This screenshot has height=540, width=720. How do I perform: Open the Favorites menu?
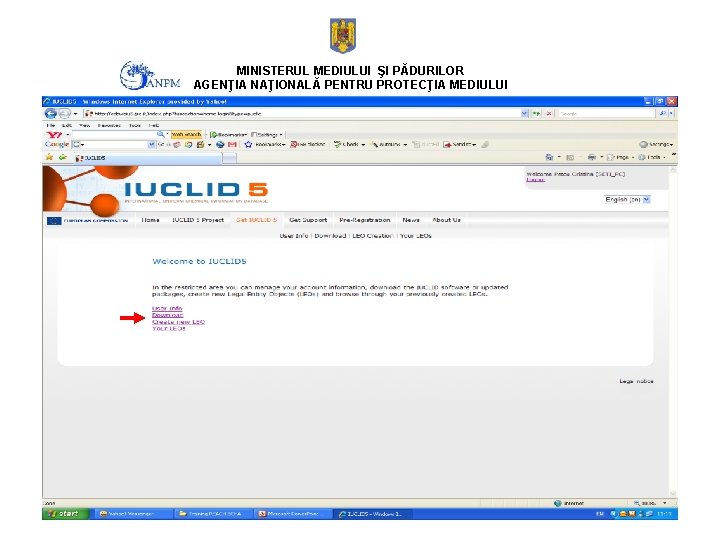109,125
